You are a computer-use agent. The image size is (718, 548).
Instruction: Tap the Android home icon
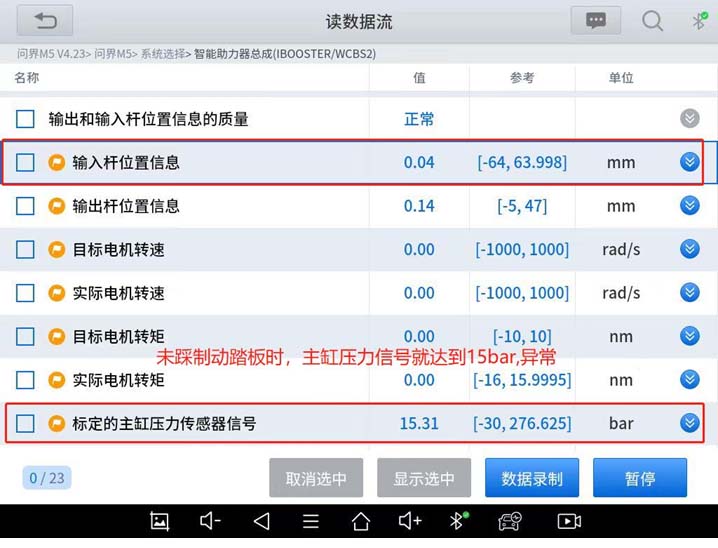pos(361,520)
